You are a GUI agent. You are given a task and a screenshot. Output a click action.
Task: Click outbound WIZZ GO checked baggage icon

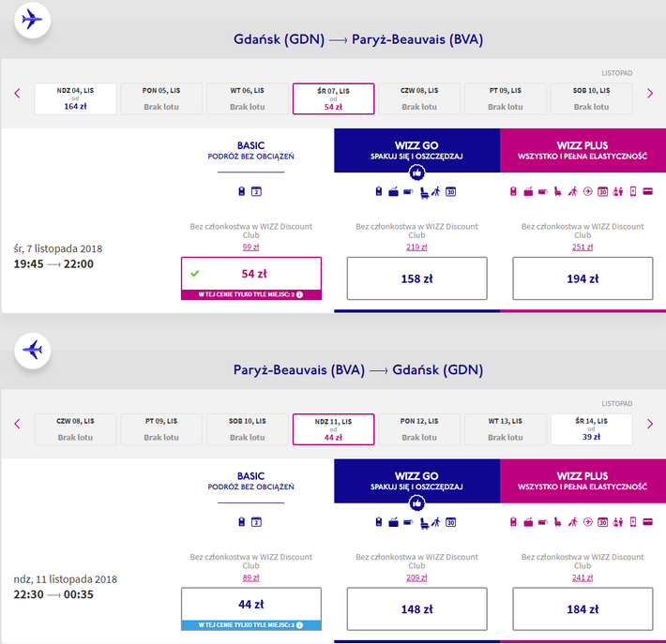tap(408, 192)
